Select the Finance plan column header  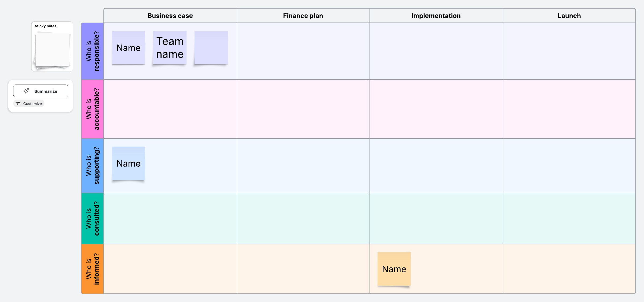(x=303, y=16)
